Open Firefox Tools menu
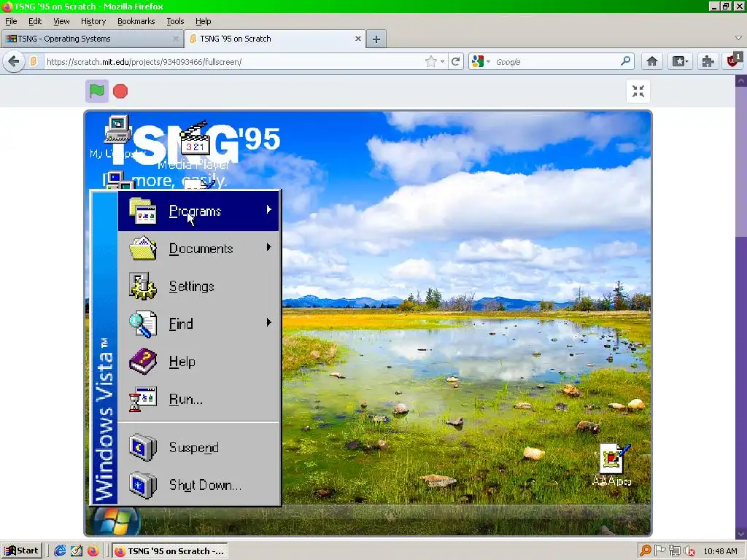 pyautogui.click(x=175, y=21)
